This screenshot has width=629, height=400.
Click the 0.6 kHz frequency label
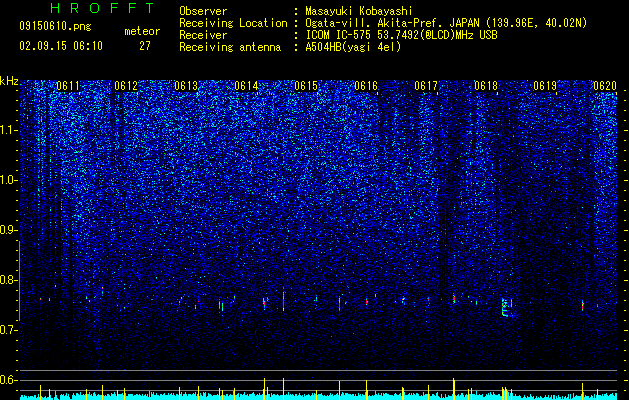pos(7,380)
